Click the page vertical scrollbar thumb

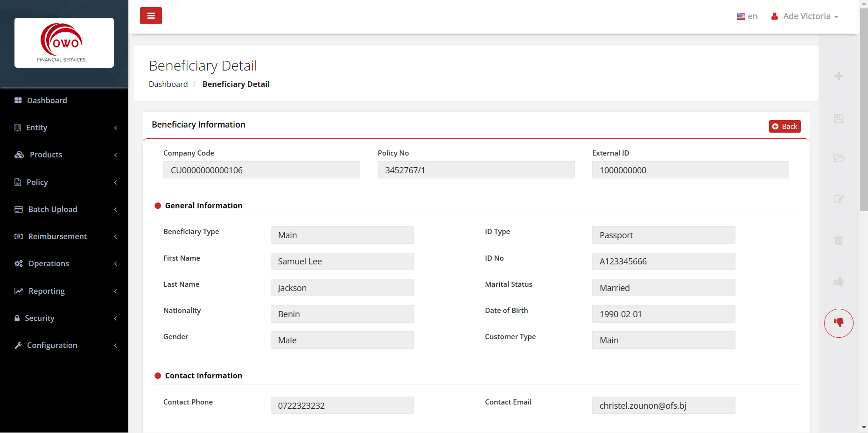click(864, 110)
